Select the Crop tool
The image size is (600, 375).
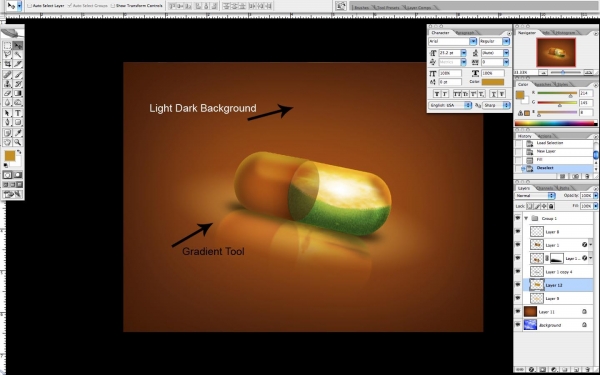7,64
